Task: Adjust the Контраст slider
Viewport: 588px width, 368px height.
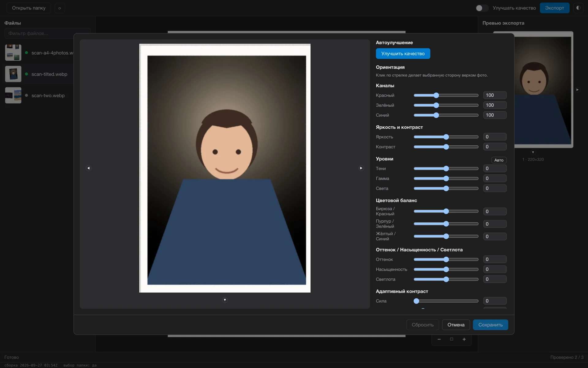Action: [446, 147]
